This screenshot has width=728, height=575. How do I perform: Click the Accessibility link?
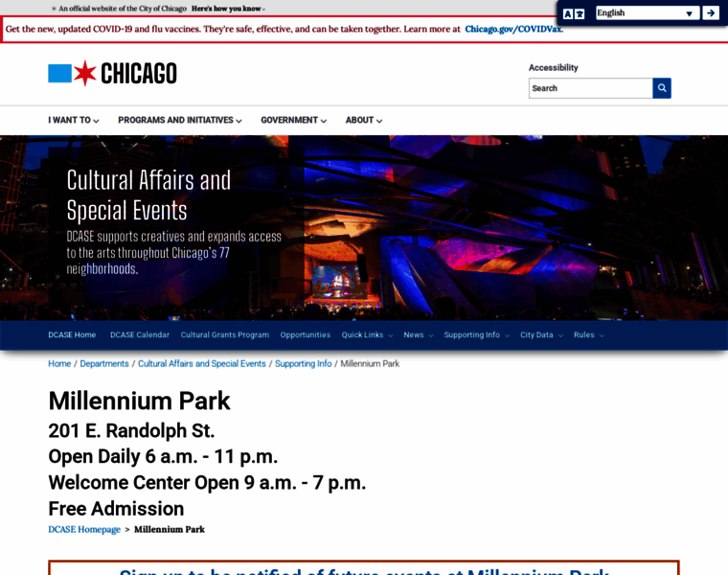pos(553,68)
